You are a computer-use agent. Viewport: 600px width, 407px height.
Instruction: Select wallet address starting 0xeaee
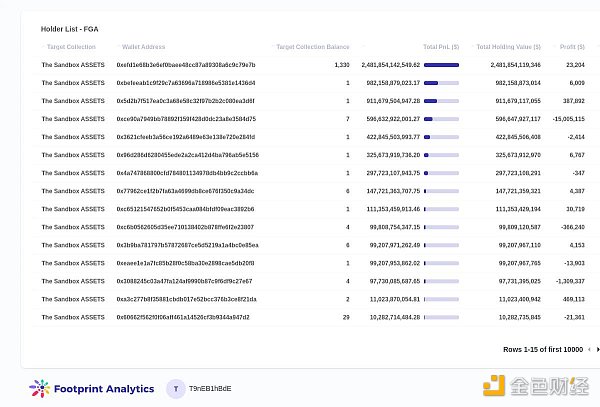coord(186,263)
